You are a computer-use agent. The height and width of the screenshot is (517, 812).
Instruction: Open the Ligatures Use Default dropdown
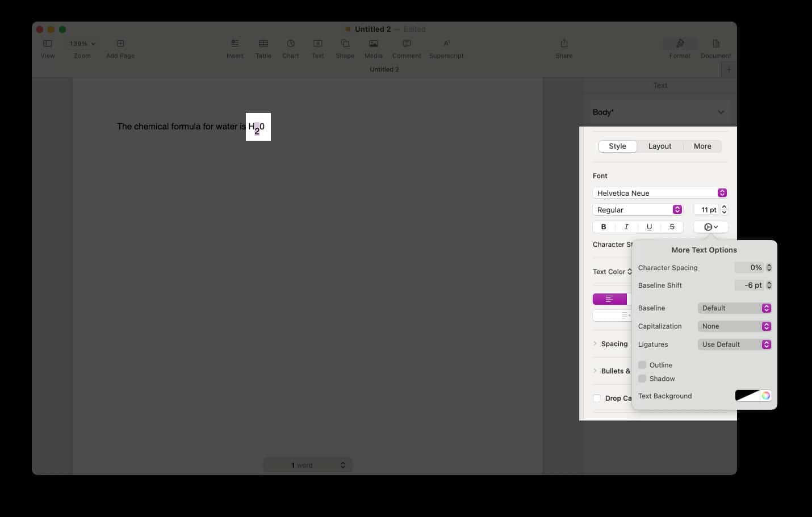[734, 344]
